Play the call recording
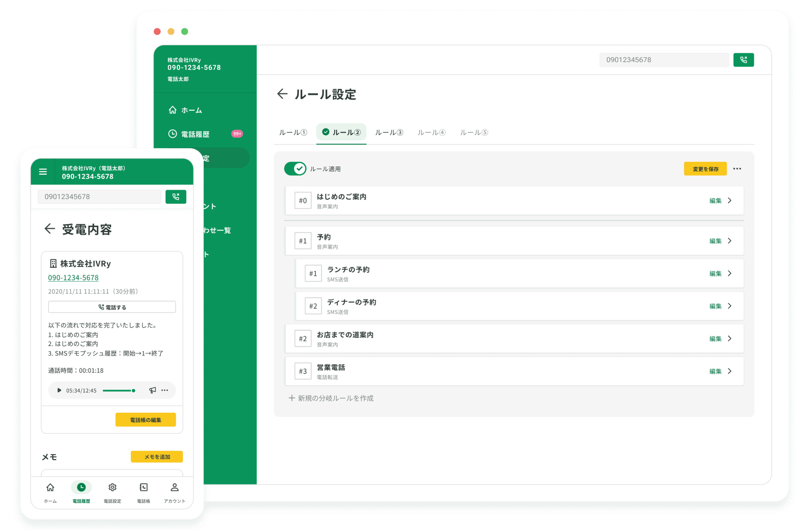Screen dimensions: 812x530 click(59, 390)
